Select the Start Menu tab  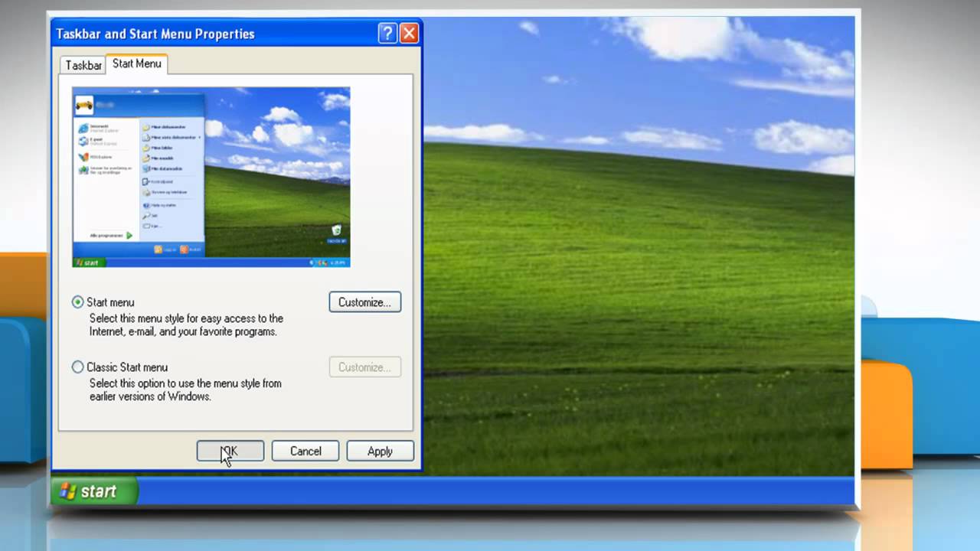pyautogui.click(x=136, y=64)
